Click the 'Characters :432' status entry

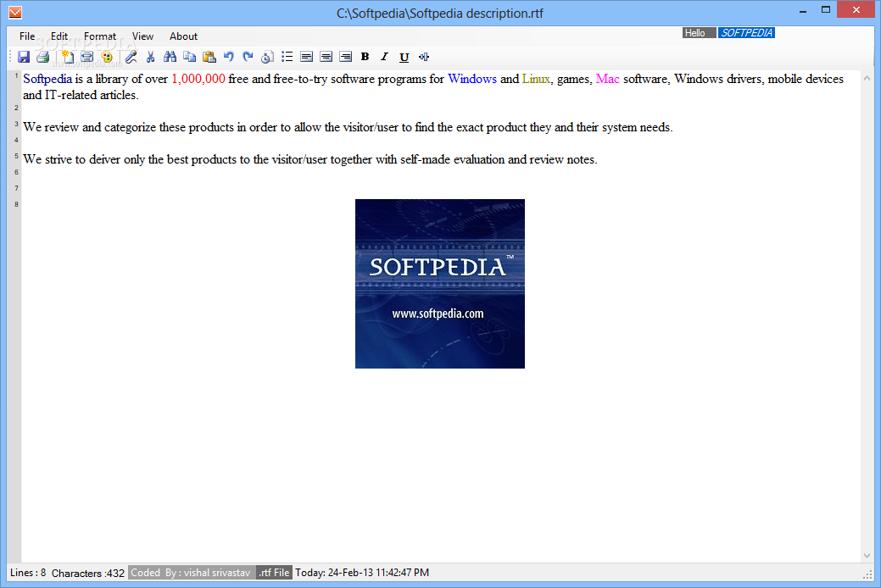88,574
